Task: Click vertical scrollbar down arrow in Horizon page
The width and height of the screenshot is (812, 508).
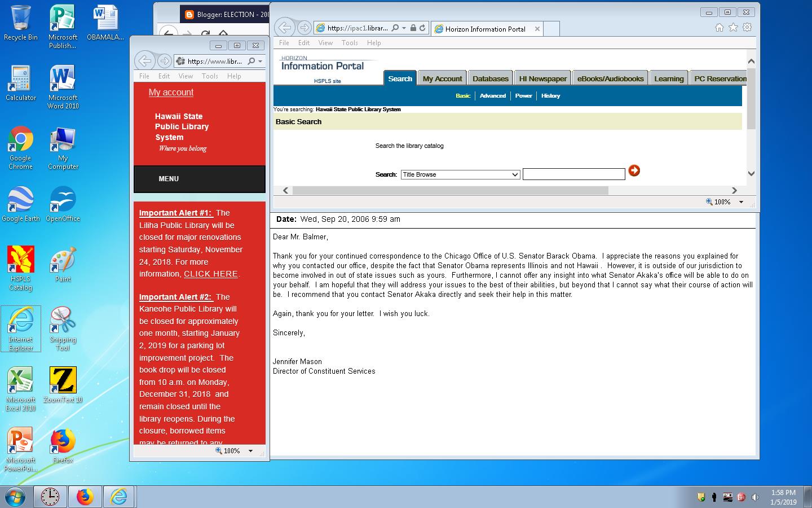Action: pyautogui.click(x=751, y=174)
